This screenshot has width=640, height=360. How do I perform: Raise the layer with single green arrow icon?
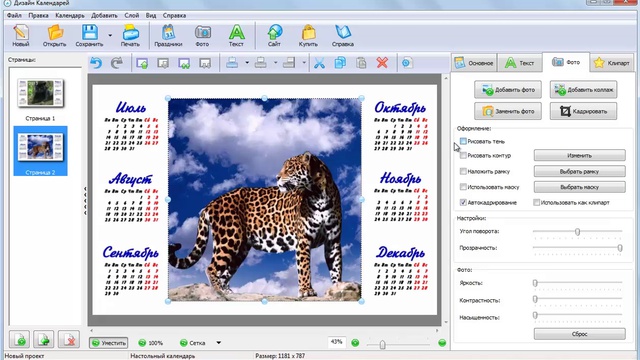tap(142, 63)
